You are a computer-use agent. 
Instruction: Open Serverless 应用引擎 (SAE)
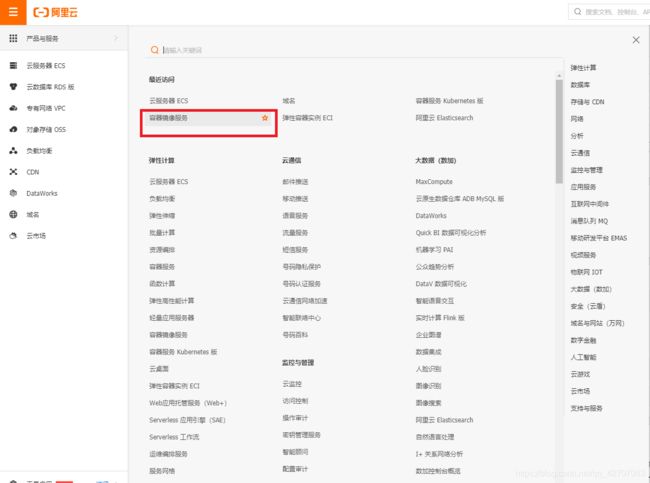tap(187, 420)
